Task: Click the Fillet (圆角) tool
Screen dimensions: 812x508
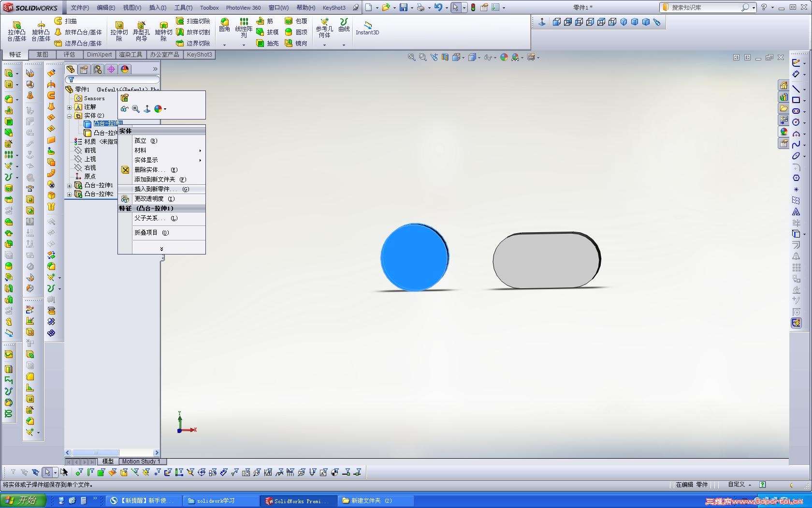Action: coord(224,25)
